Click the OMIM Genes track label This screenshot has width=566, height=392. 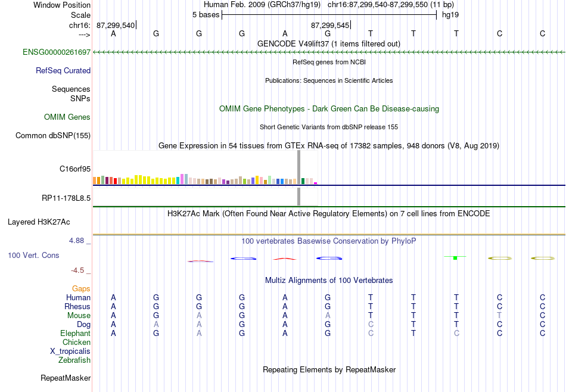[67, 117]
